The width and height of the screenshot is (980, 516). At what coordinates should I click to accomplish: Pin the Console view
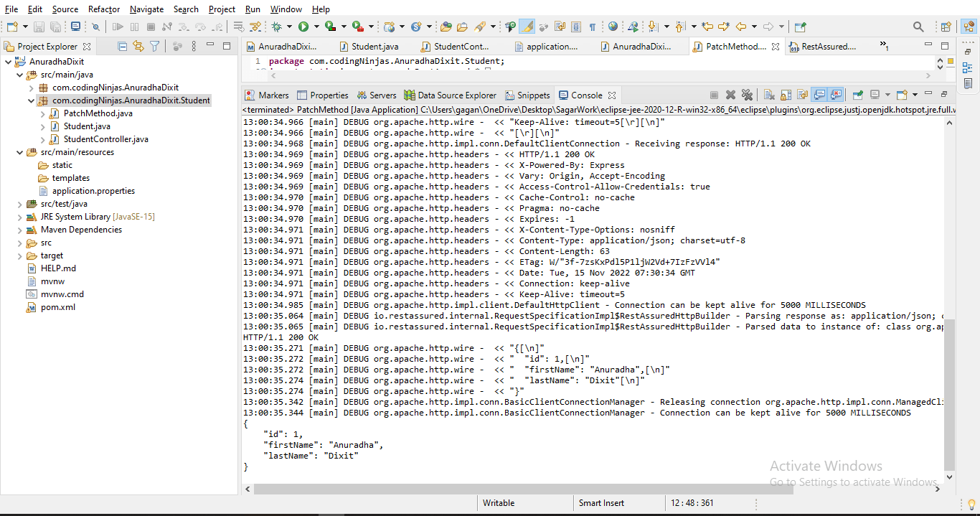857,96
